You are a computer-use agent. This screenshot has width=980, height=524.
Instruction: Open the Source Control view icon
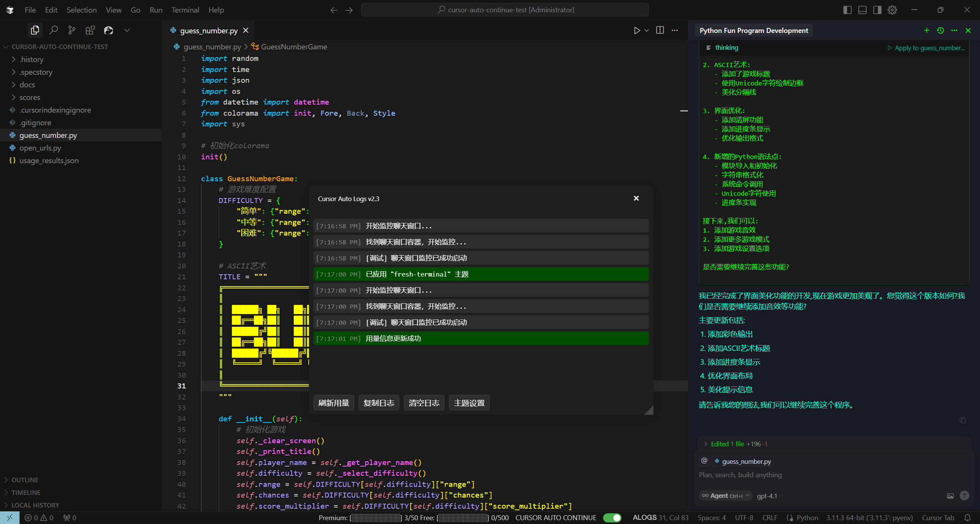pos(72,30)
